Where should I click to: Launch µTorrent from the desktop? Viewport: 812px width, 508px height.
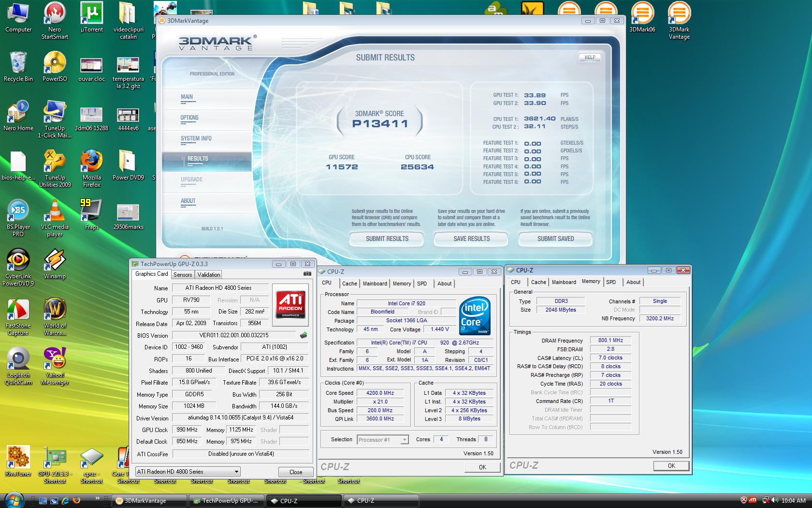[91, 17]
